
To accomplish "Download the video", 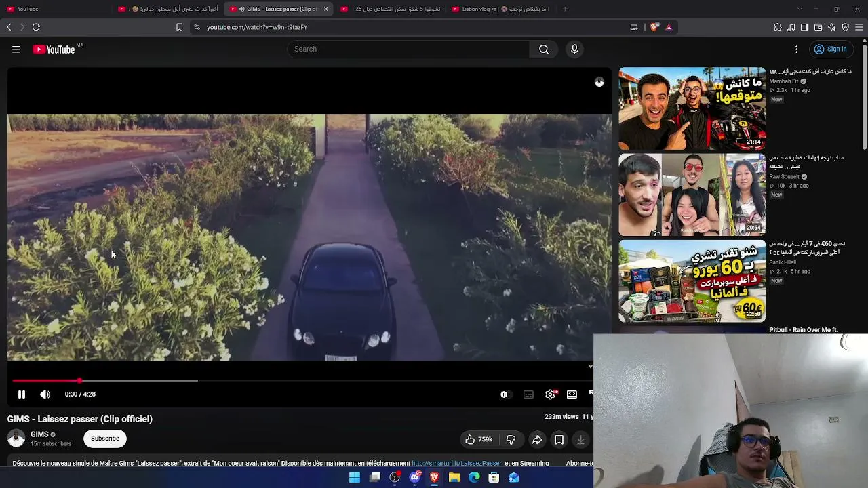I will pos(580,439).
